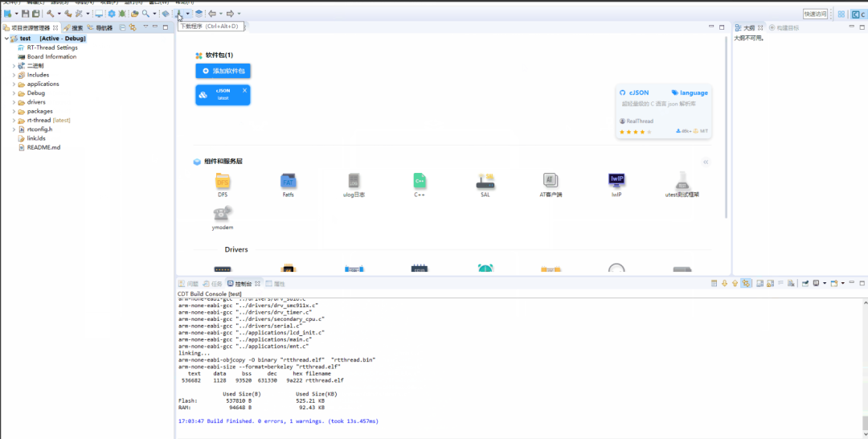Click the 添加软件包 button
Screen dimensions: 868x439
point(223,72)
